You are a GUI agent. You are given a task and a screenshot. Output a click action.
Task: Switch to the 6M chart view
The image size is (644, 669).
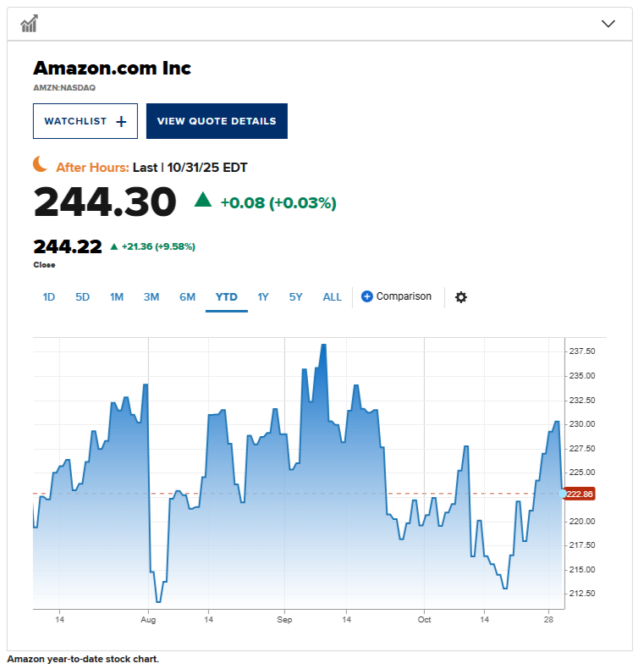[x=187, y=297]
